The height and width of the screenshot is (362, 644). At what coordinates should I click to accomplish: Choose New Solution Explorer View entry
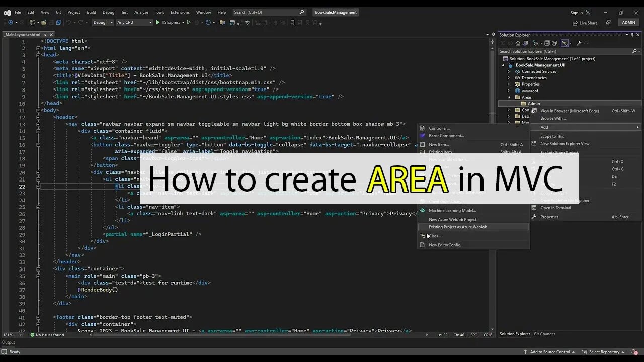(586, 144)
